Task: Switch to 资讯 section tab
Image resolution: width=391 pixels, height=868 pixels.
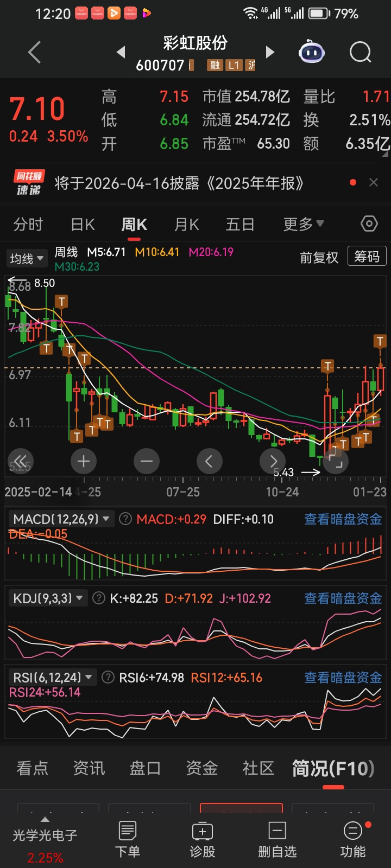Action: point(89,768)
